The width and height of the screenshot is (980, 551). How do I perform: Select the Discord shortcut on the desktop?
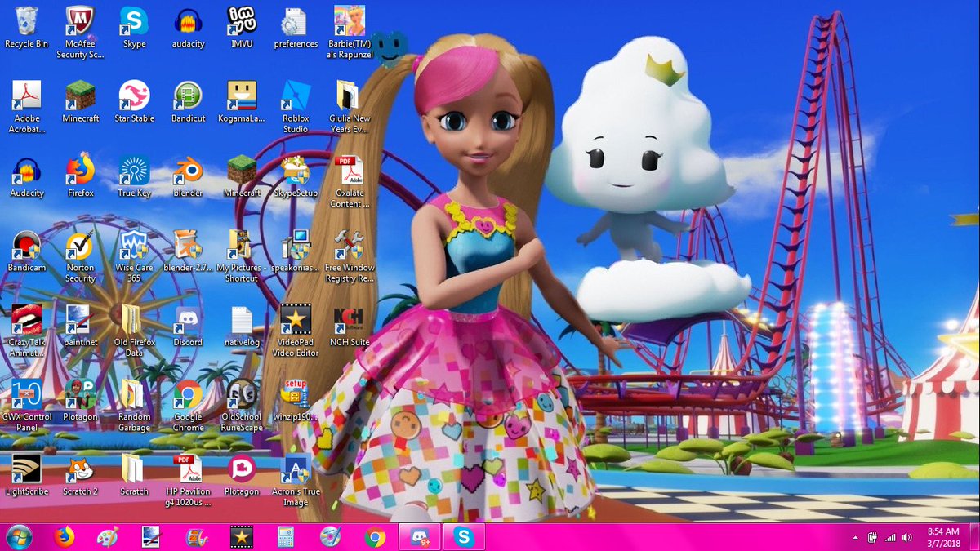188,326
